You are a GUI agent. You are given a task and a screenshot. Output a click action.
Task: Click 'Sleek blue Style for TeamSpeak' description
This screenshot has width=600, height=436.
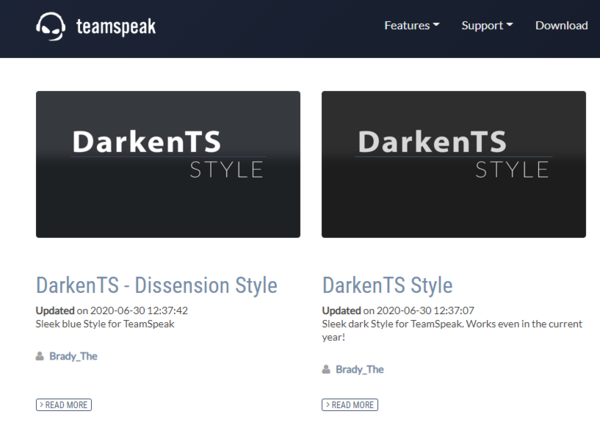click(x=105, y=324)
